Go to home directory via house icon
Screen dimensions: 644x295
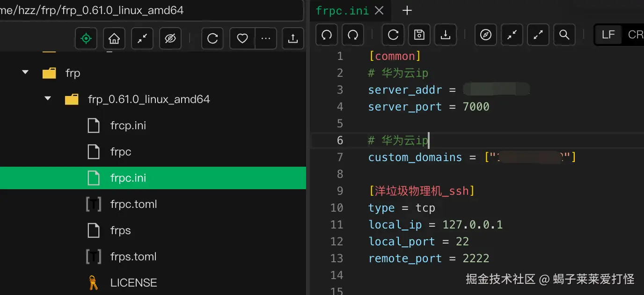pos(114,38)
